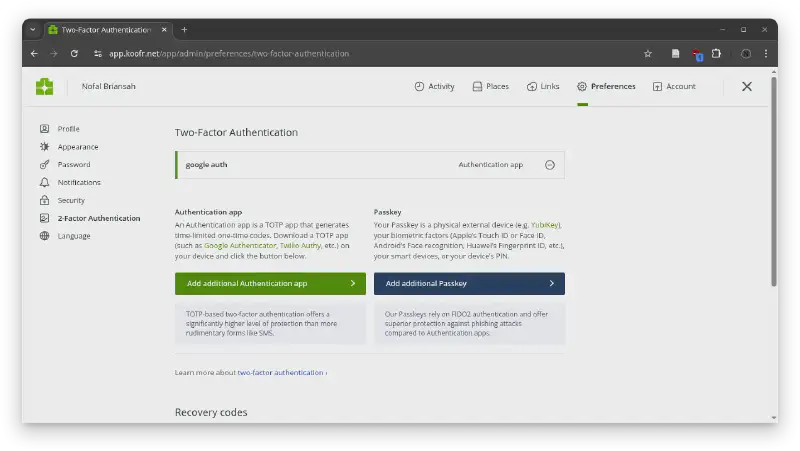Screen dimensions: 800x451
Task: Switch to the Activity tab
Action: tap(434, 87)
